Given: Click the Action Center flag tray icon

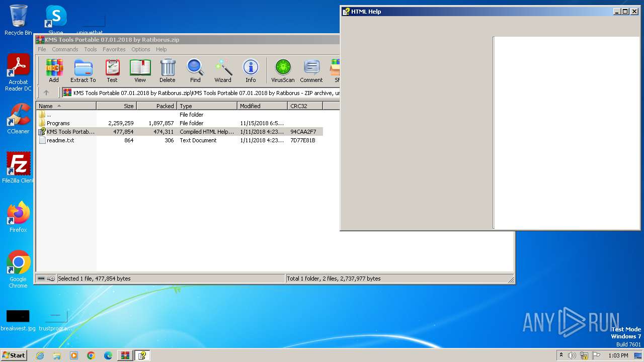Looking at the screenshot, I should [x=596, y=355].
